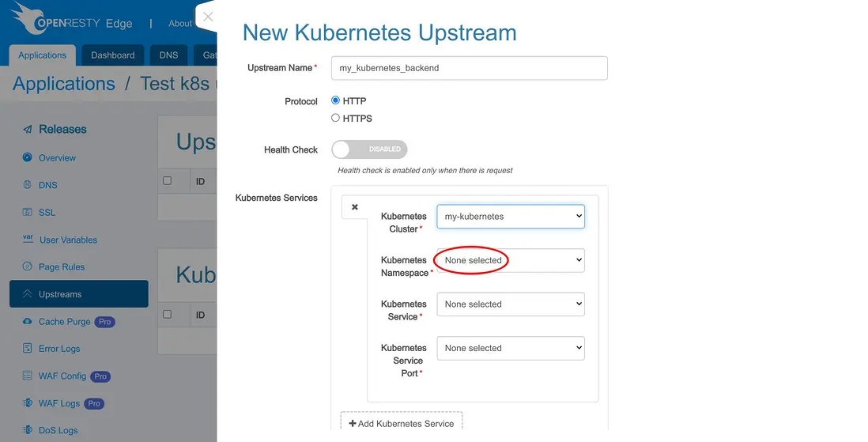Select the HTTPS protocol radio button
868x442 pixels.
[336, 118]
